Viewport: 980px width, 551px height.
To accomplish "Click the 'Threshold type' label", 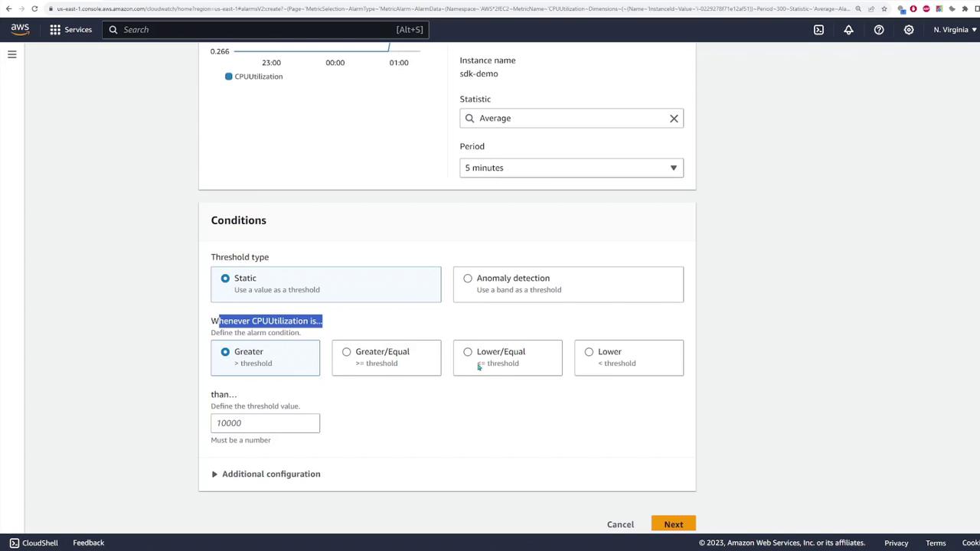I will click(x=240, y=257).
